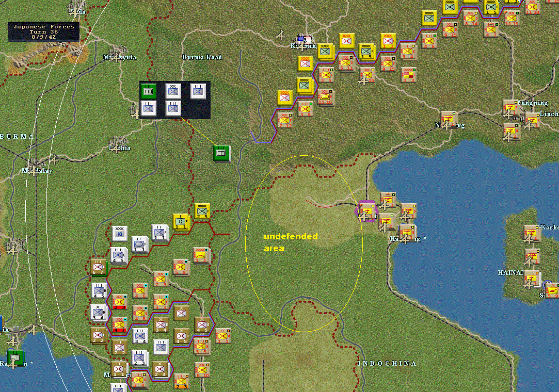
Task: Select the Japanese II battalion rated 1-1 D
Action: point(223,336)
